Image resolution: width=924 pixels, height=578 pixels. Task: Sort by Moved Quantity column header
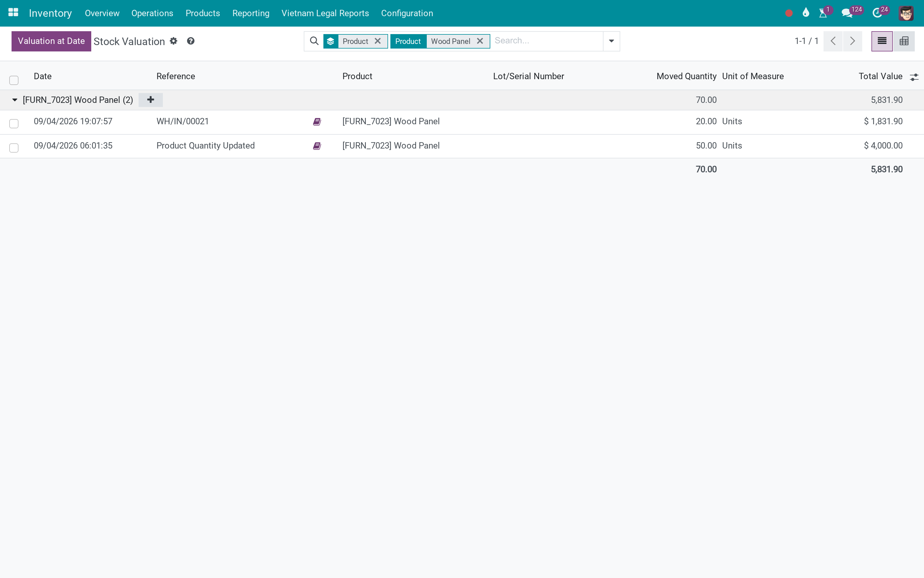[x=687, y=76]
